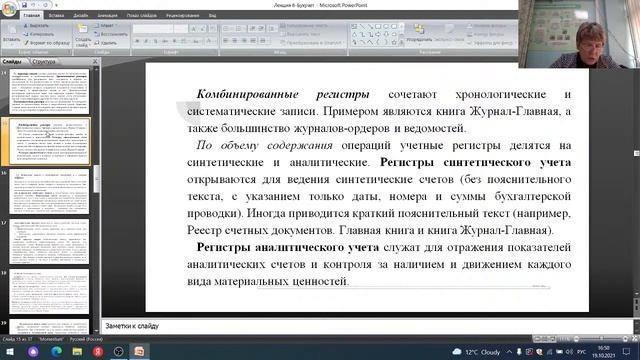Apply bulleted list formatting
Viewport: 640px width, 360px height.
click(x=227, y=29)
